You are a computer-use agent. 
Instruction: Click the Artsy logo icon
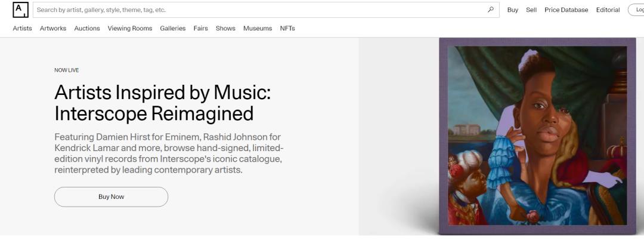(20, 10)
